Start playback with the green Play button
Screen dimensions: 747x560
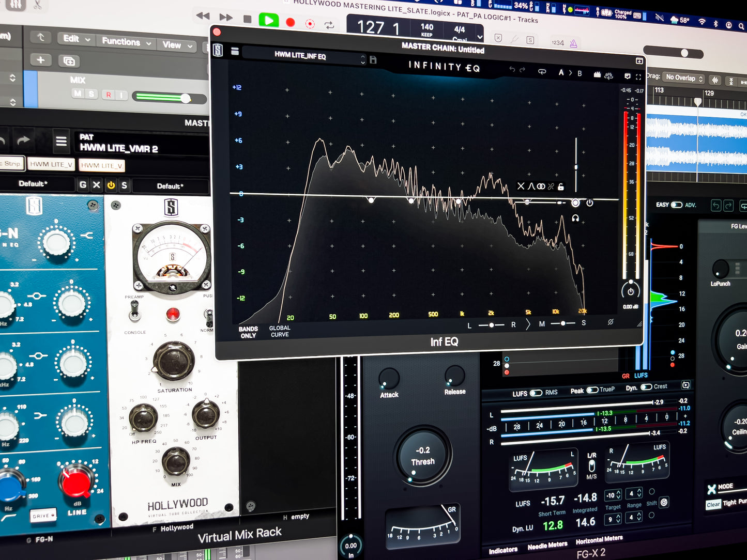[268, 21]
